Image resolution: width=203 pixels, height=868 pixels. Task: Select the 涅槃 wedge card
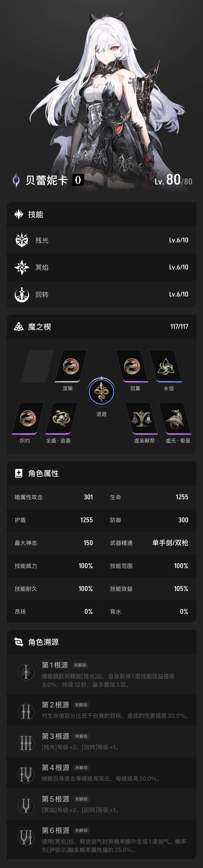pos(70,366)
